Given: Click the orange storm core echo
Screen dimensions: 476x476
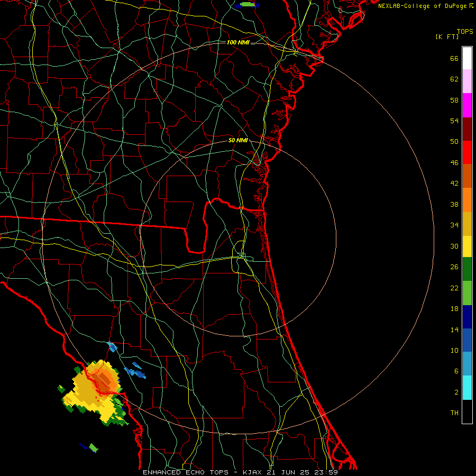Looking at the screenshot, I should 104,381.
